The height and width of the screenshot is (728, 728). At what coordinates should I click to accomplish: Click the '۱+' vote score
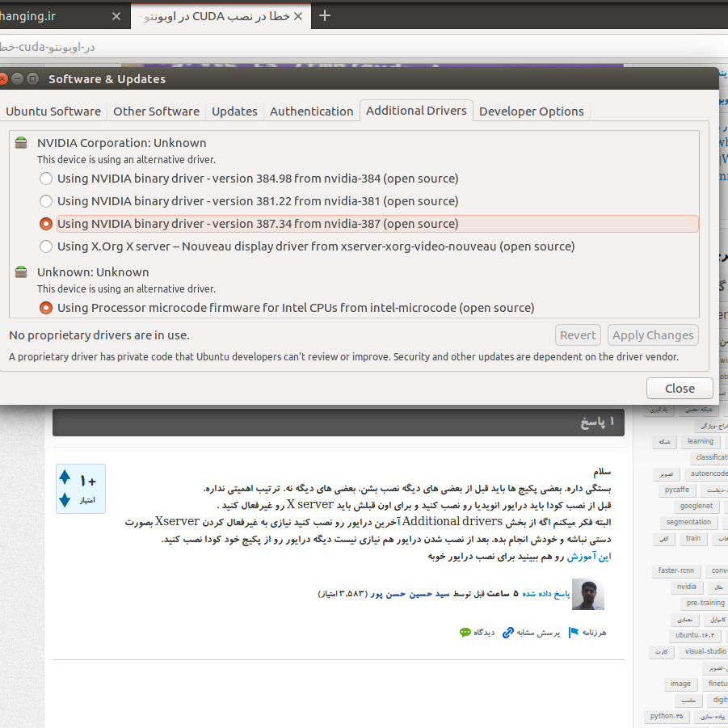pyautogui.click(x=87, y=481)
